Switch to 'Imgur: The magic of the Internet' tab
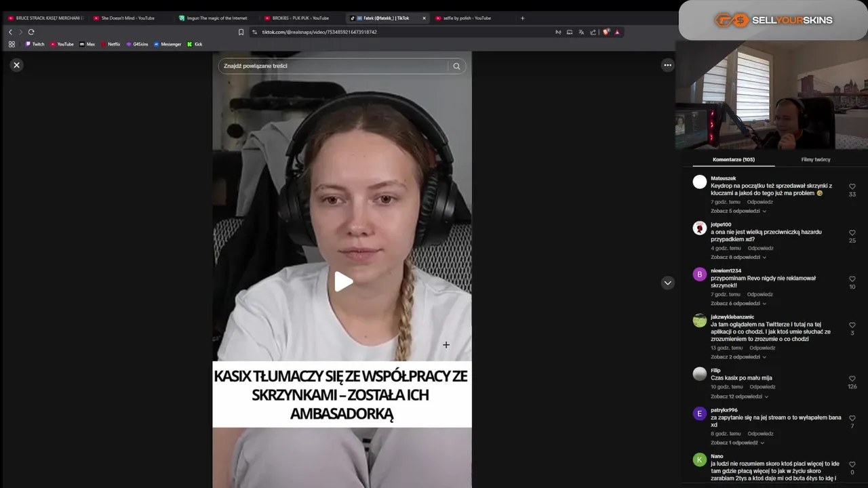Image resolution: width=868 pixels, height=488 pixels. [217, 18]
